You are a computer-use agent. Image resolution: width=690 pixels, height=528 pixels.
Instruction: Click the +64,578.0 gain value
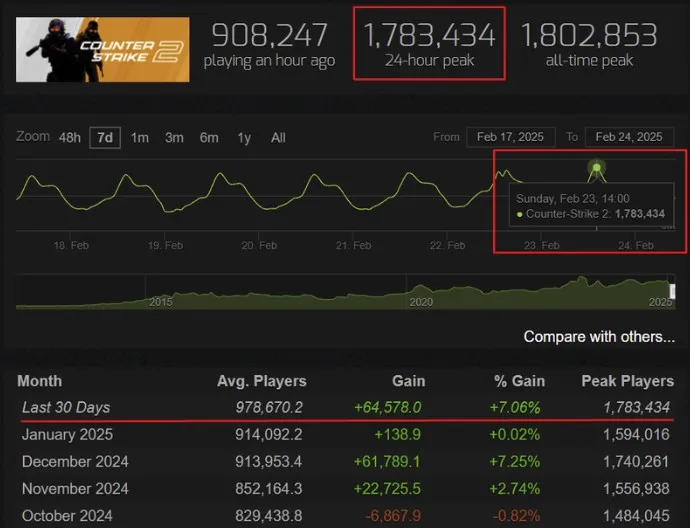click(x=388, y=407)
